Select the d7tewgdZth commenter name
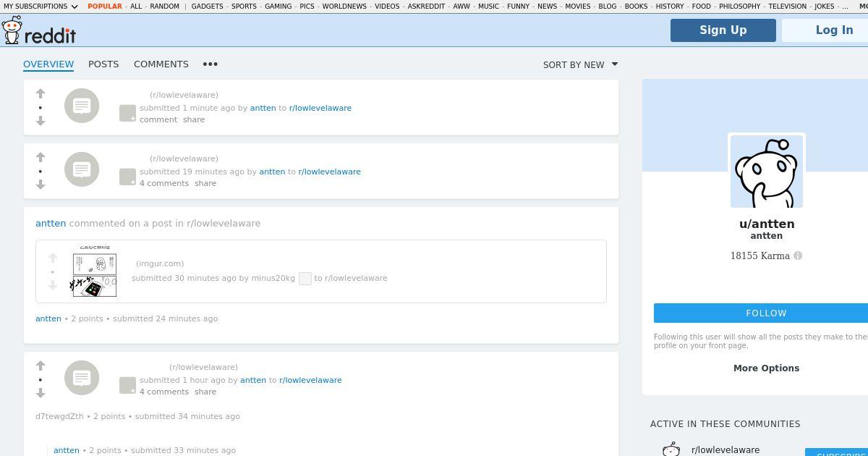Screen dimensions: 868x456 click(x=59, y=416)
